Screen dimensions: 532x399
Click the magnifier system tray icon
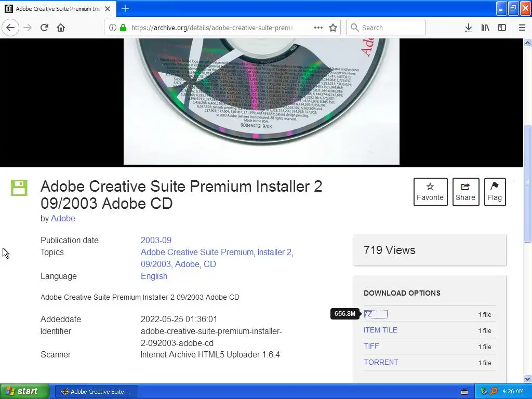pyautogui.click(x=494, y=392)
